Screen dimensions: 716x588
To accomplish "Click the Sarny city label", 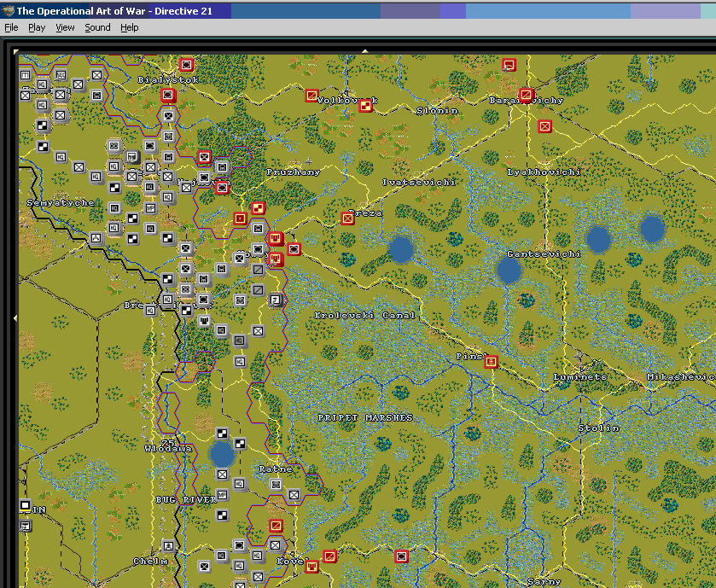I will (544, 582).
